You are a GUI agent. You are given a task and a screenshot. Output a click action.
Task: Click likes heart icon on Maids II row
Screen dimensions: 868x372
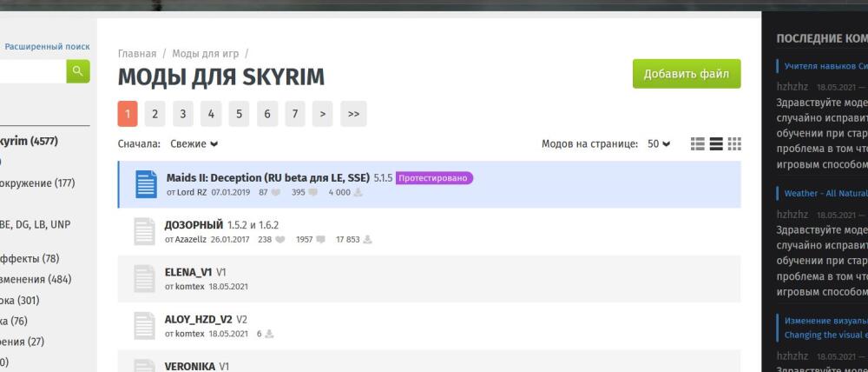coord(276,192)
